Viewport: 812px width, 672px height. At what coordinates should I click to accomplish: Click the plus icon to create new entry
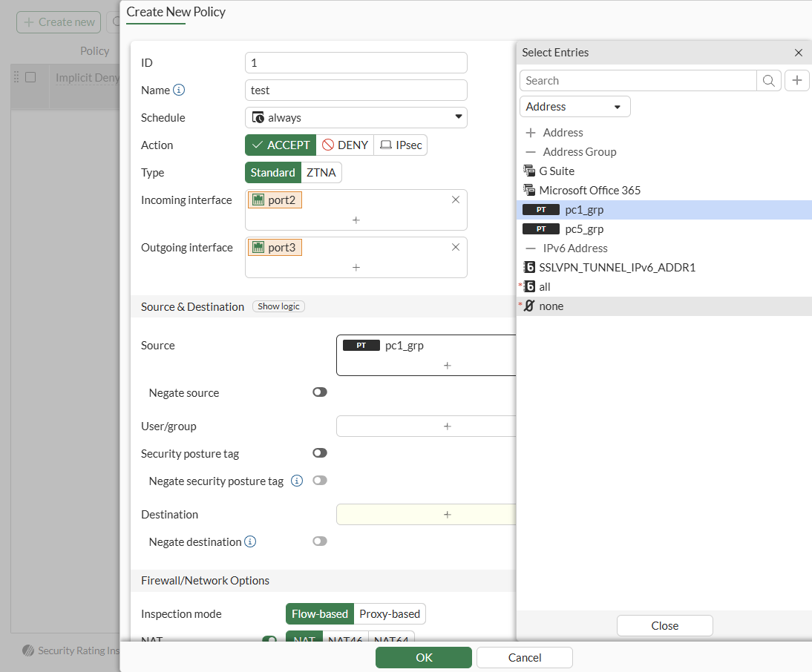pos(796,81)
